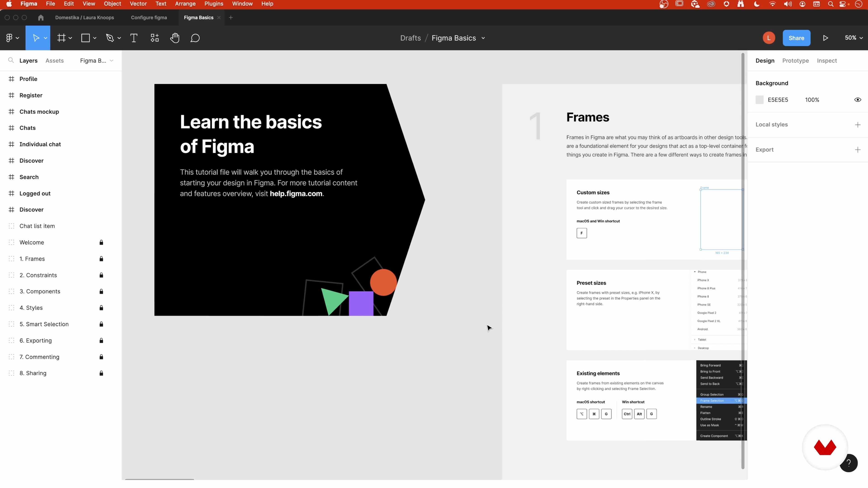Open the Resources components tool
This screenshot has width=868, height=488.
tap(155, 38)
